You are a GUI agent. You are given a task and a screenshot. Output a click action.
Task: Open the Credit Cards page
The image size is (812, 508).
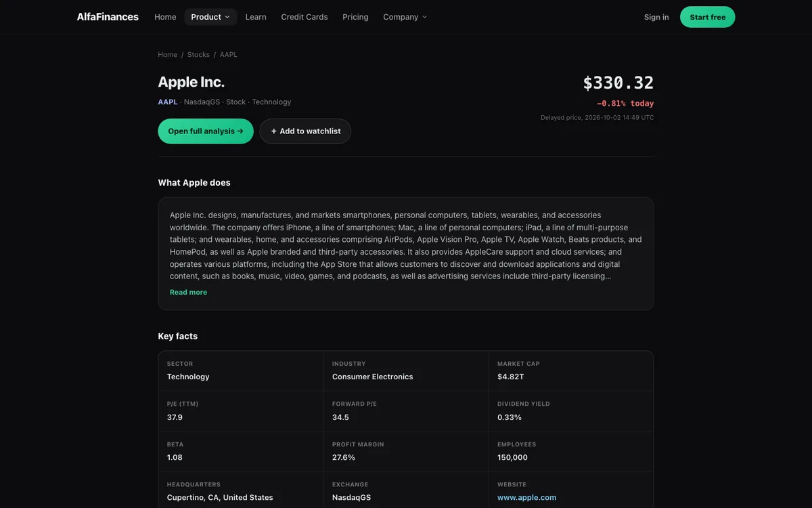tap(304, 17)
